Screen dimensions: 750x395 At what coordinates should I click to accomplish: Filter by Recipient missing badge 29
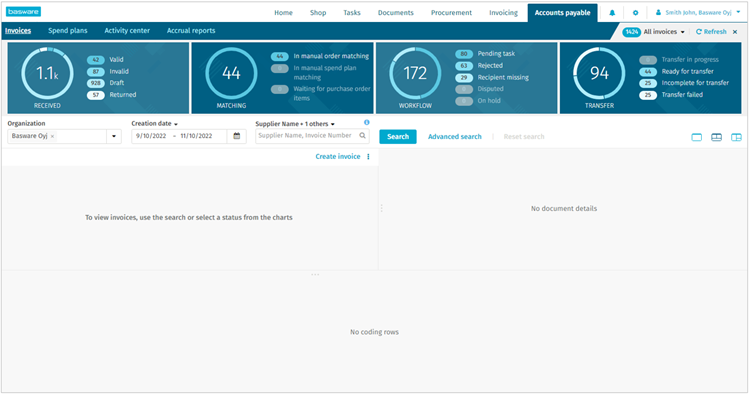pyautogui.click(x=463, y=77)
